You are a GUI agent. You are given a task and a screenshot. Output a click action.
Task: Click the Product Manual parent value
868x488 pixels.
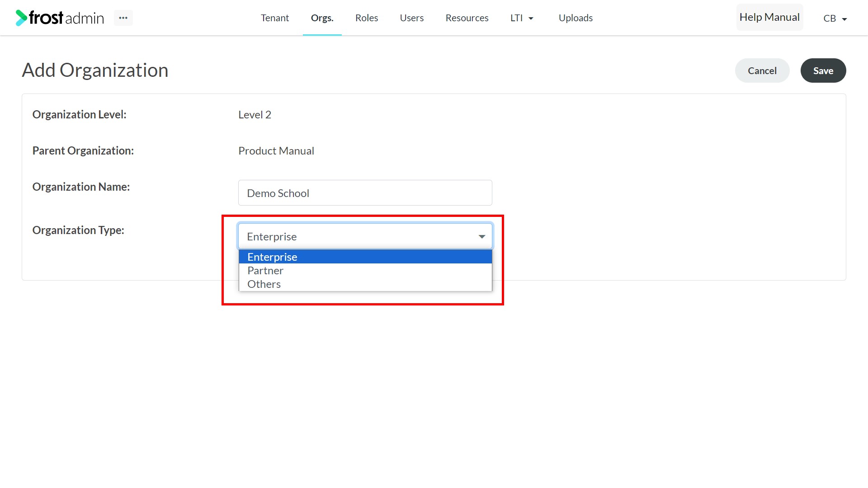(x=276, y=151)
